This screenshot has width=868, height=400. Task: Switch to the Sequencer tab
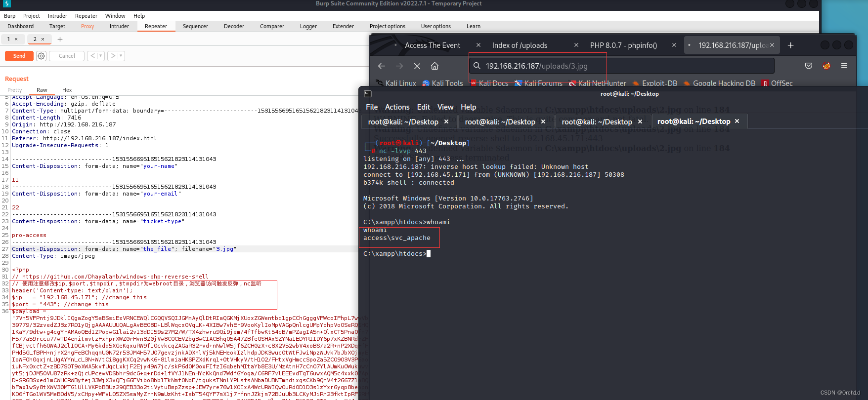[x=195, y=26]
